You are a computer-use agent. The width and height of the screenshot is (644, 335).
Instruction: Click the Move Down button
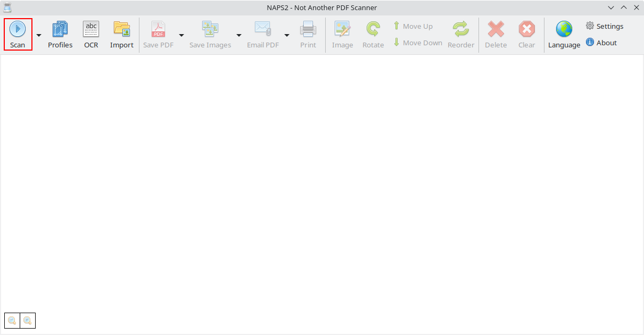point(418,43)
